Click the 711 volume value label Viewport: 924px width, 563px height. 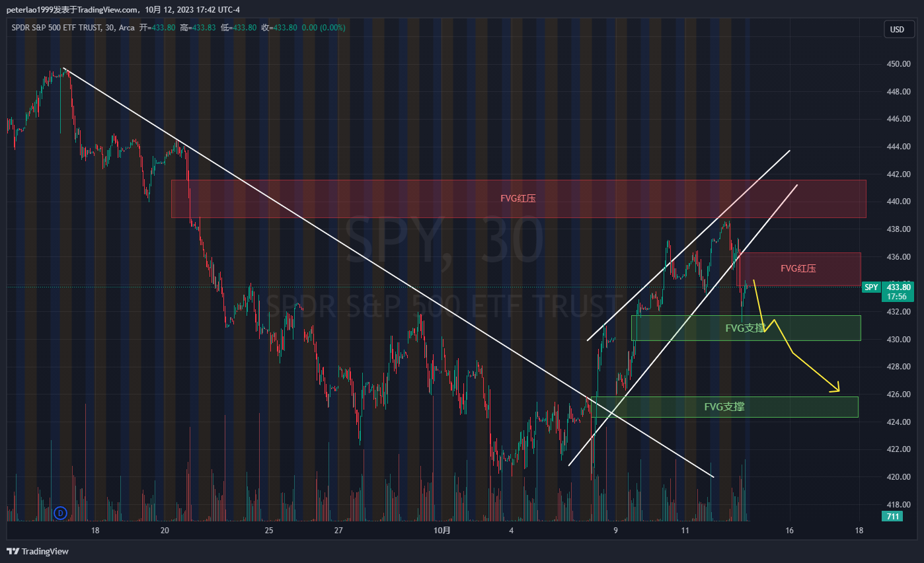pos(892,516)
